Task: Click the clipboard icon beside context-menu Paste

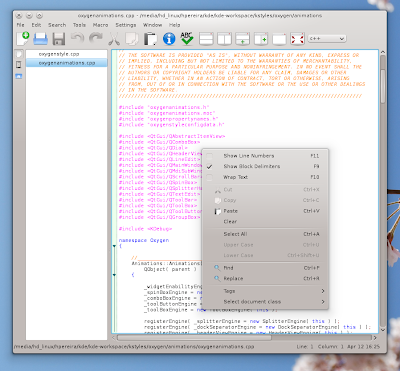Action: 218,211
